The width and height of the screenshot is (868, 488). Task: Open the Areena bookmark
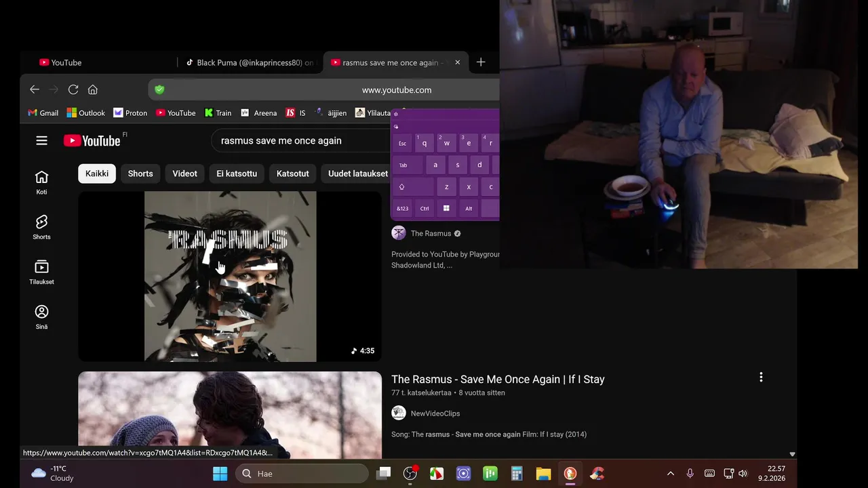(x=259, y=113)
